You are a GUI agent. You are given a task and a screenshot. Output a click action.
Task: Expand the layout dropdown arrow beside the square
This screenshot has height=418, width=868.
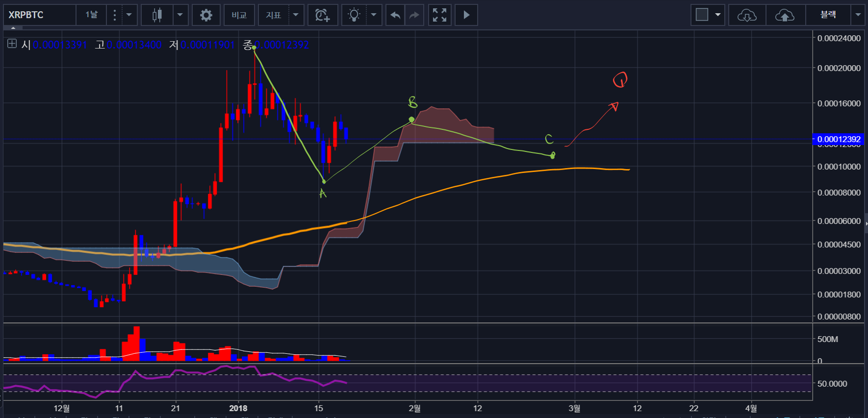(718, 15)
